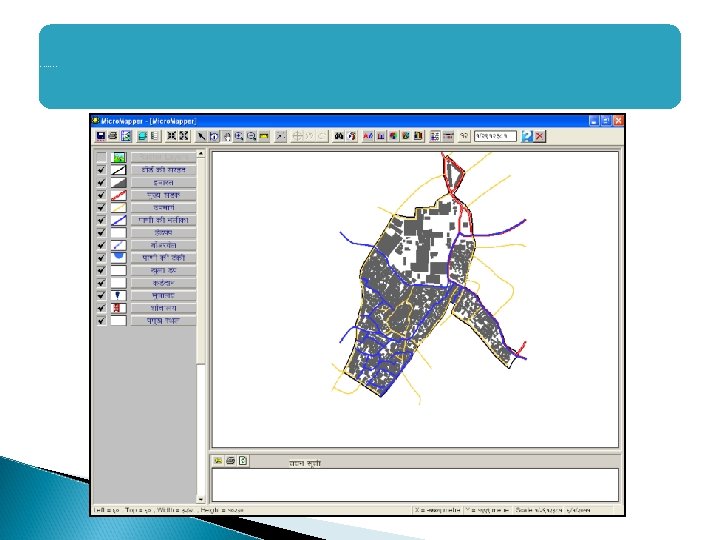Click the inward arrows zoom icon
The image size is (720, 540).
coord(171,136)
